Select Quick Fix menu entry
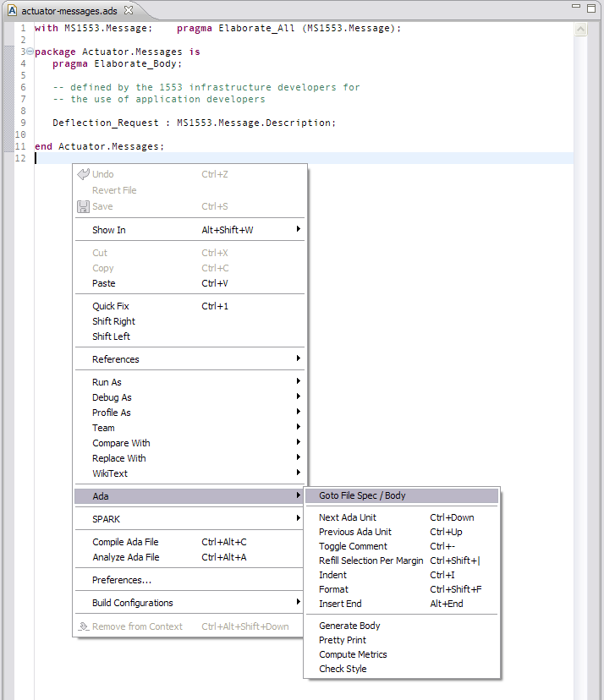The width and height of the screenshot is (604, 700). click(189, 306)
